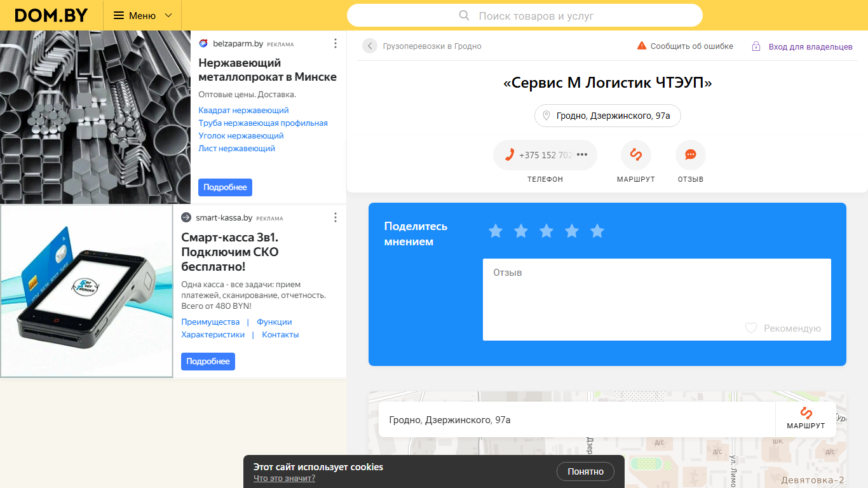
Task: Click the map address Гродно, Дзержинского, 97а text
Action: click(450, 420)
